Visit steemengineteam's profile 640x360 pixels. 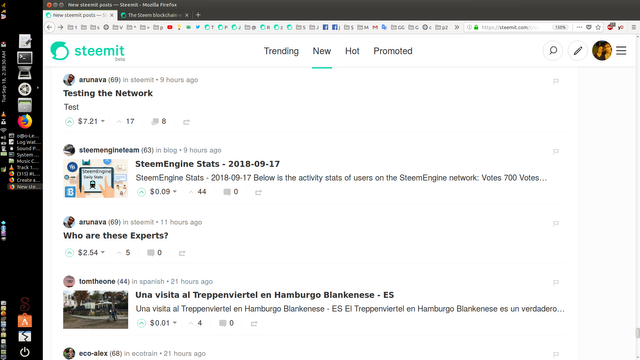click(x=109, y=150)
